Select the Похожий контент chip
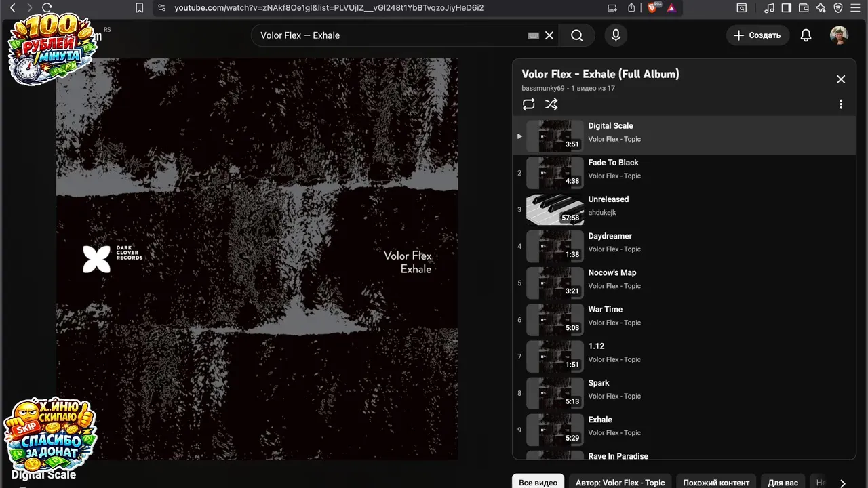The image size is (868, 488). tap(716, 483)
